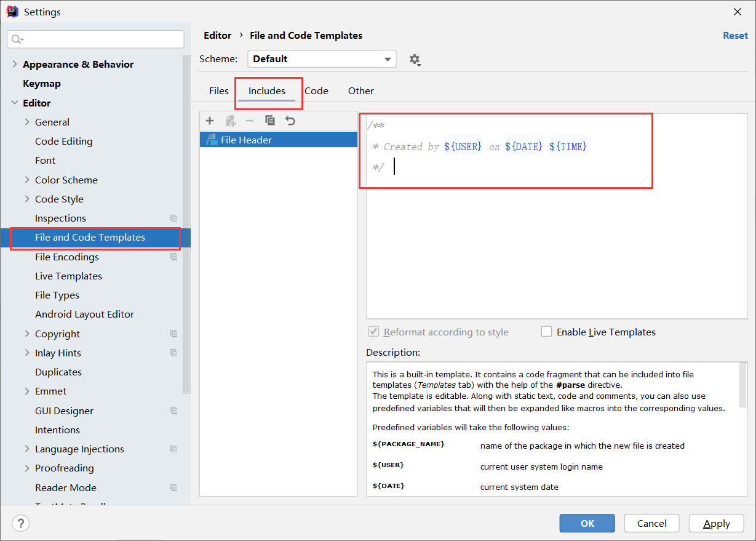The width and height of the screenshot is (756, 541).
Task: Open the Scheme Default dropdown
Action: [322, 59]
